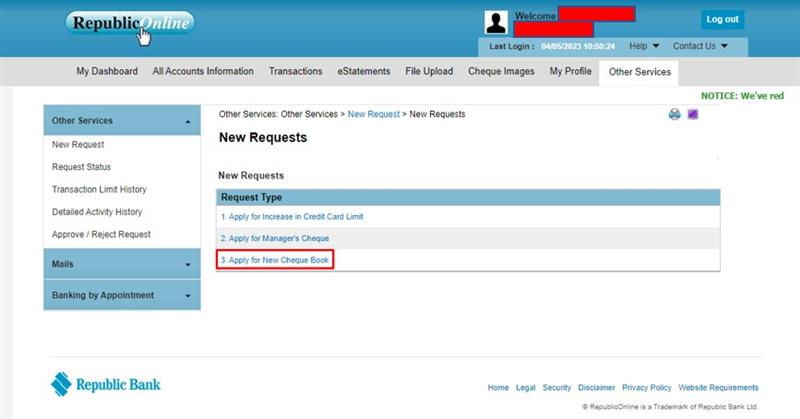This screenshot has height=419, width=800.
Task: Go to the Cheque Images tab
Action: tap(501, 72)
